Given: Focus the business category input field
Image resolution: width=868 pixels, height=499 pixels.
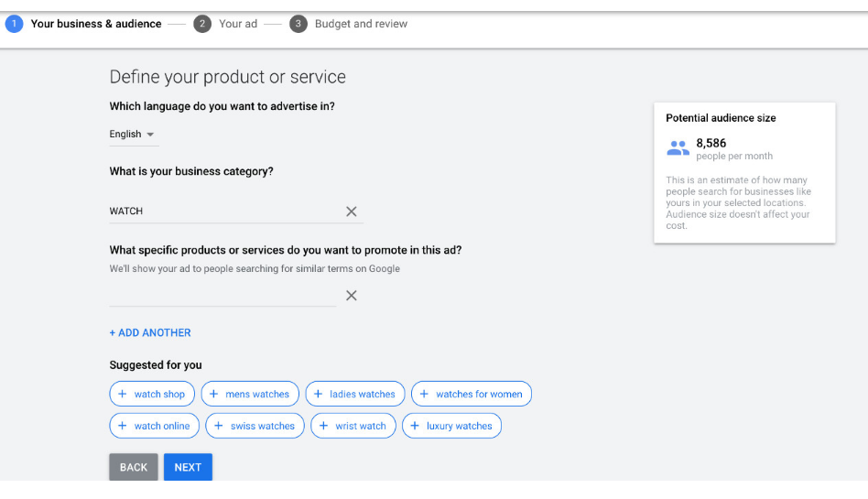Looking at the screenshot, I should click(224, 211).
